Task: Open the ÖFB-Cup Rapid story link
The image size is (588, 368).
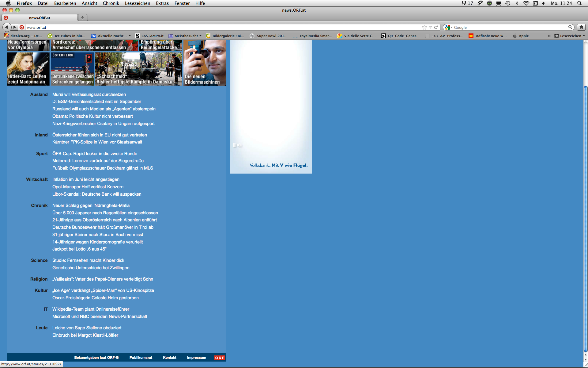Action: (x=95, y=154)
